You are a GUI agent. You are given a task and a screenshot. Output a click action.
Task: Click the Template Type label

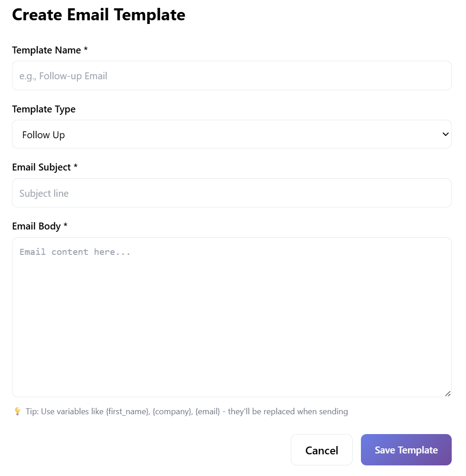click(44, 109)
